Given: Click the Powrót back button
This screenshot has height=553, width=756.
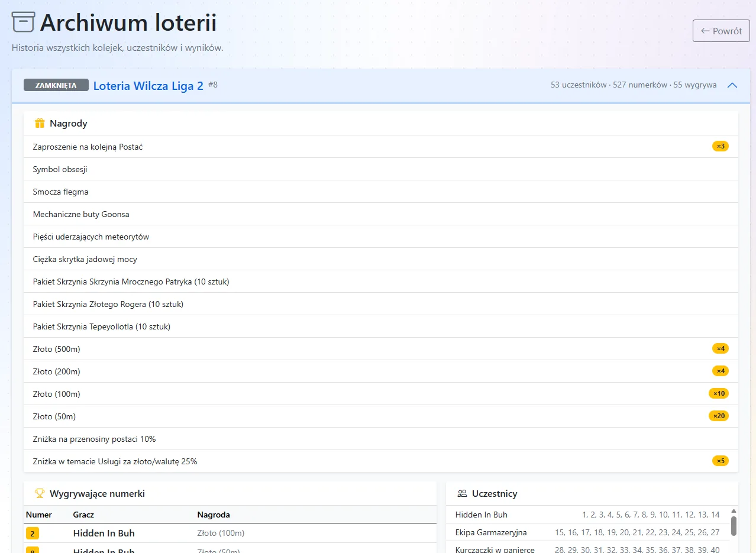Looking at the screenshot, I should pyautogui.click(x=721, y=31).
